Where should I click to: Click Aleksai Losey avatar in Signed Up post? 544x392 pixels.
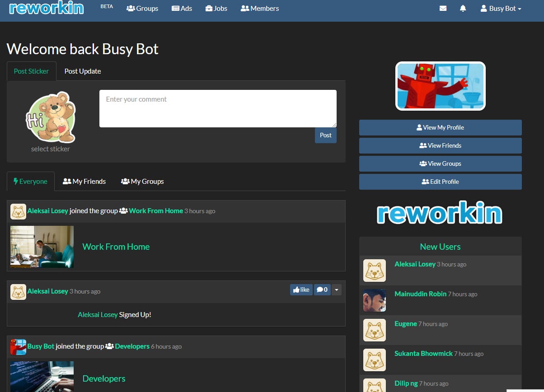tap(18, 292)
